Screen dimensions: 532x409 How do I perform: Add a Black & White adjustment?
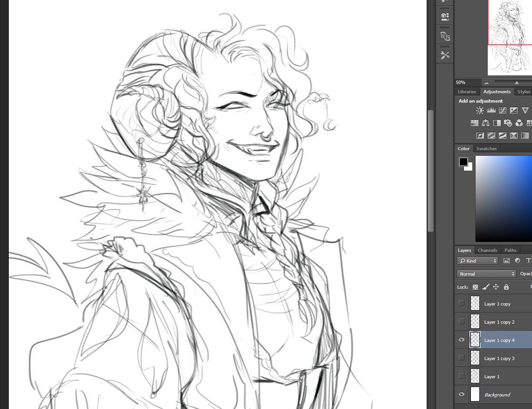[497, 123]
